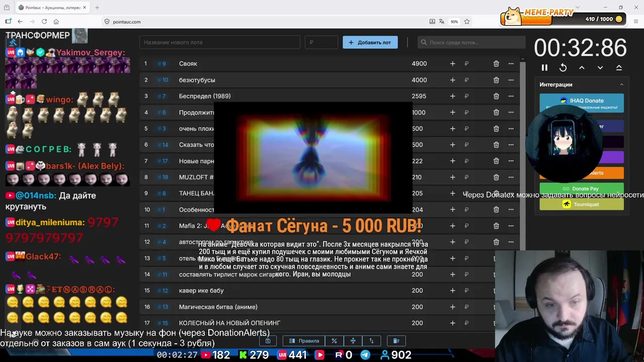Open the browser translate page icon
The image size is (644, 362).
click(x=442, y=22)
